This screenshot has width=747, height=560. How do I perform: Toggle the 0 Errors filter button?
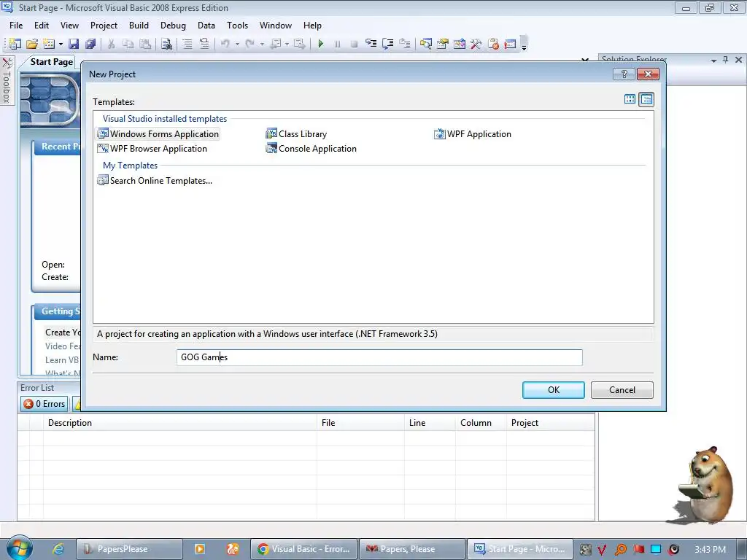click(x=44, y=404)
